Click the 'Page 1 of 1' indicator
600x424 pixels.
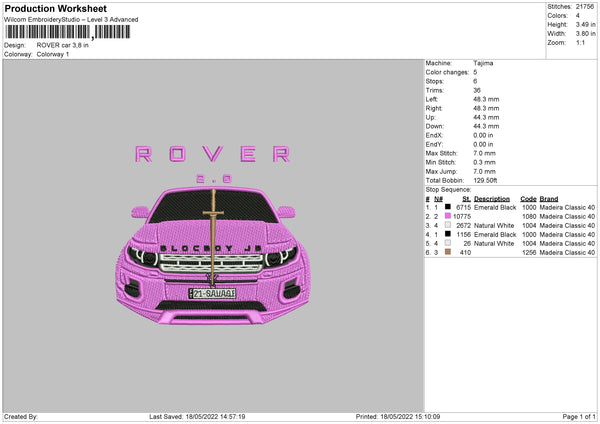[579, 417]
